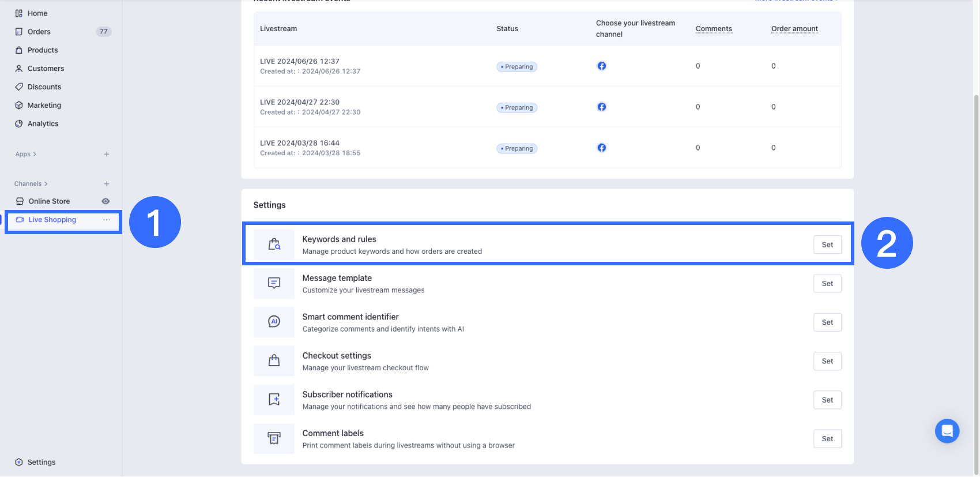Click the Comment labels printer icon

[274, 438]
